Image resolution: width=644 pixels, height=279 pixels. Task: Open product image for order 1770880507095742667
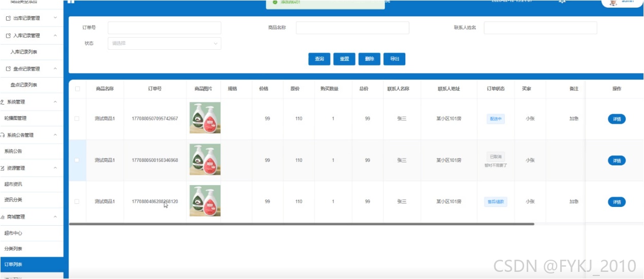click(205, 118)
